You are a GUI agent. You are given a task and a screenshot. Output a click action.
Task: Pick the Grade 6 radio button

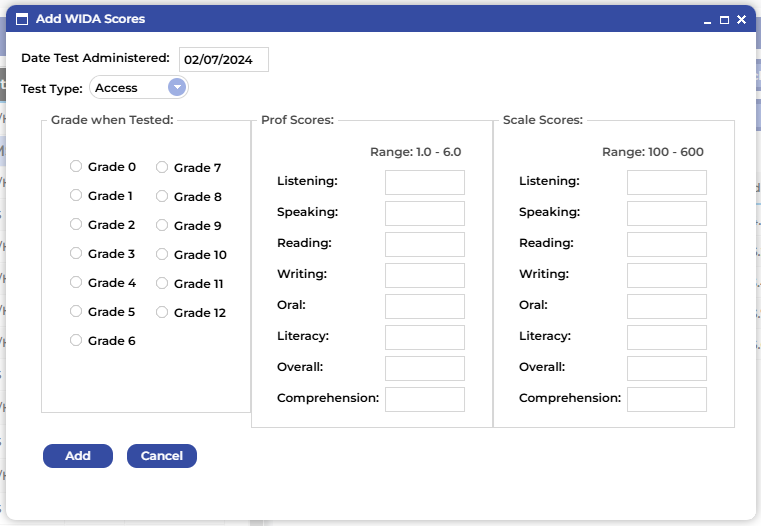point(76,341)
